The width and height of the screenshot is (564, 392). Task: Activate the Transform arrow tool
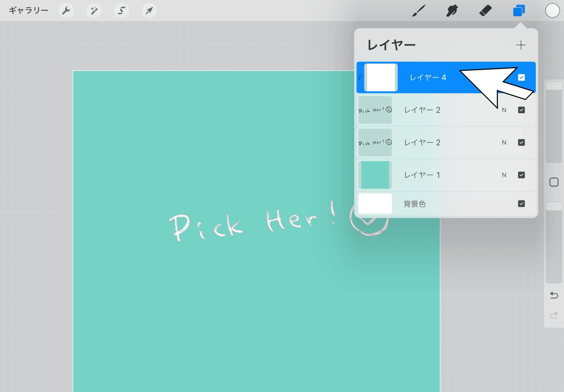pyautogui.click(x=149, y=11)
